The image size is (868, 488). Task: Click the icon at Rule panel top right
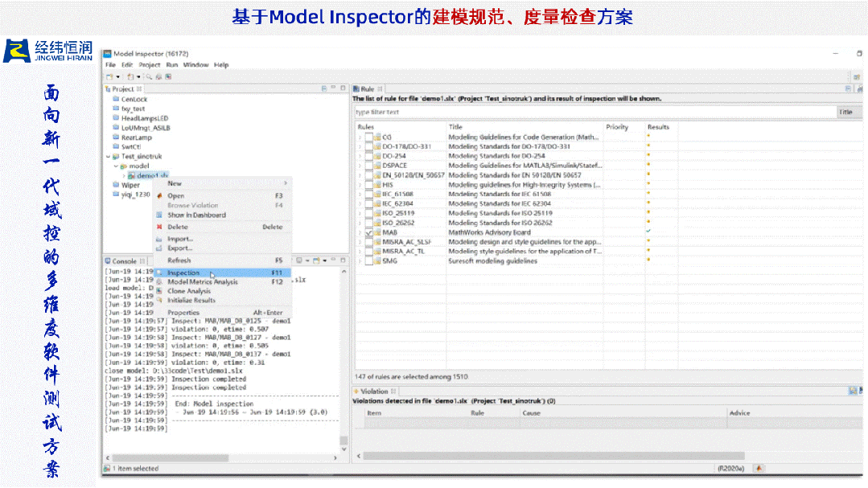pyautogui.click(x=848, y=88)
